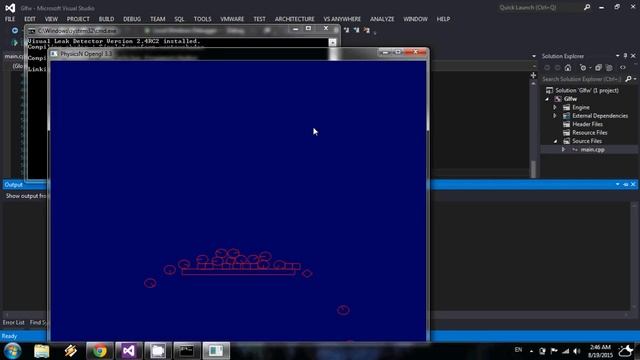Click the green Start debugging arrow
The height and width of the screenshot is (360, 640).
point(15,42)
